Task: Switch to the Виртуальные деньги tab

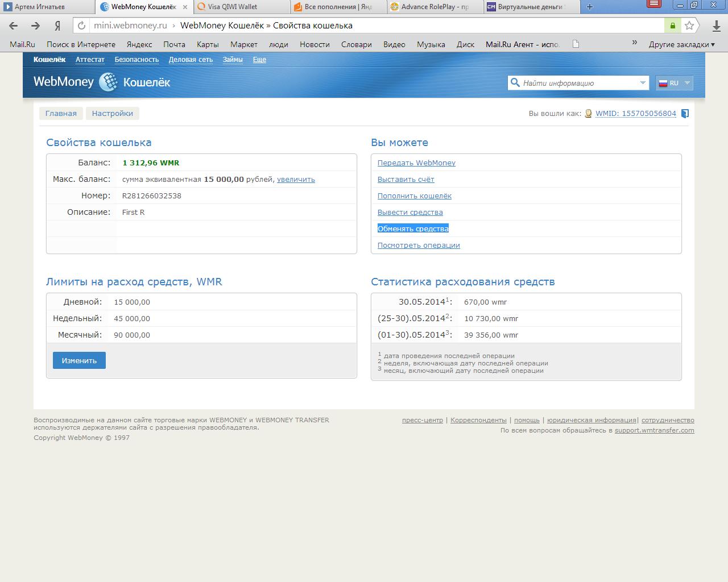Action: tap(532, 7)
